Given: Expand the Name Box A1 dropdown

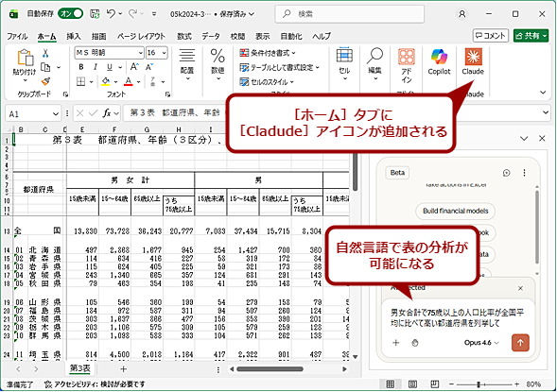Looking at the screenshot, I should [x=56, y=114].
